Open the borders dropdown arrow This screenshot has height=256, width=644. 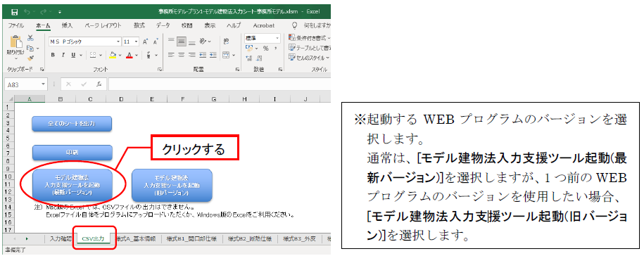click(x=100, y=55)
